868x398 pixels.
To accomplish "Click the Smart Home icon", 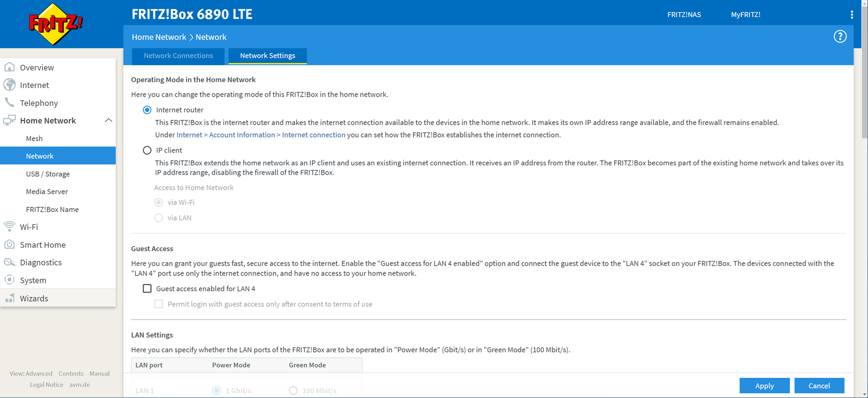I will point(9,244).
